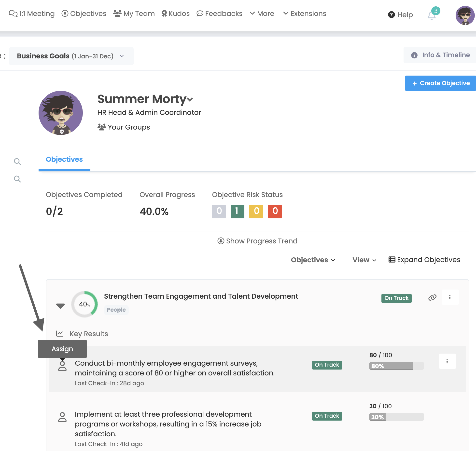Click assign person icon for engagement surveys
476x451 pixels.
pyautogui.click(x=62, y=366)
